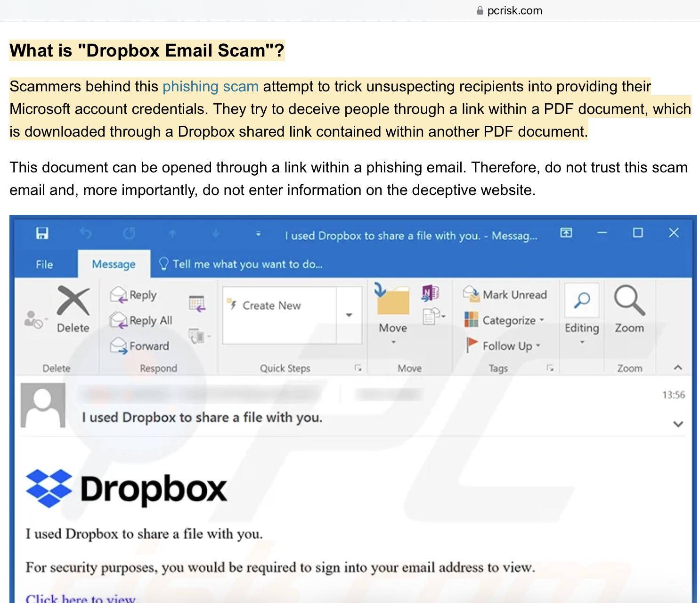Click the Editing search icon
The image size is (700, 603).
(x=582, y=300)
